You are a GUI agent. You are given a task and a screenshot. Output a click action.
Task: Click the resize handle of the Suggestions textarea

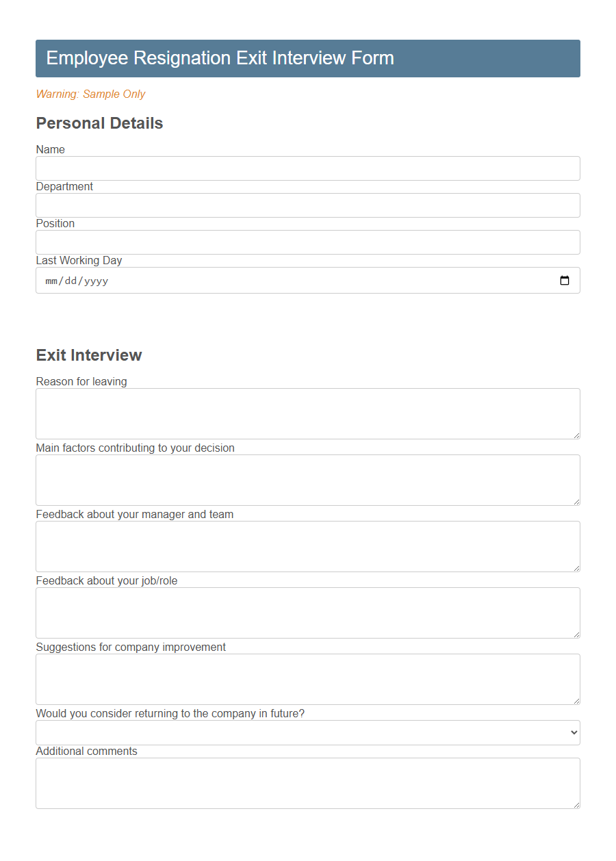pyautogui.click(x=576, y=699)
